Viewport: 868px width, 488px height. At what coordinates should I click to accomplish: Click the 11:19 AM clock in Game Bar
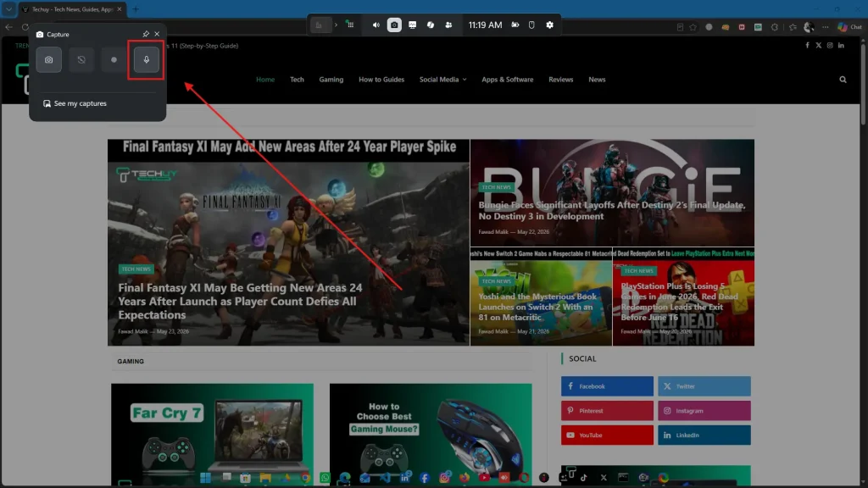[x=485, y=25]
